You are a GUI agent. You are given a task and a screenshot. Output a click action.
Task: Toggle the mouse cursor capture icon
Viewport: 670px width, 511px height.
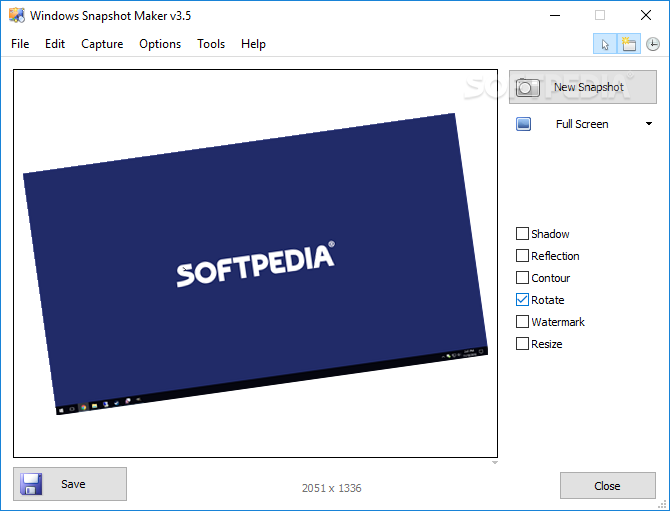click(605, 44)
